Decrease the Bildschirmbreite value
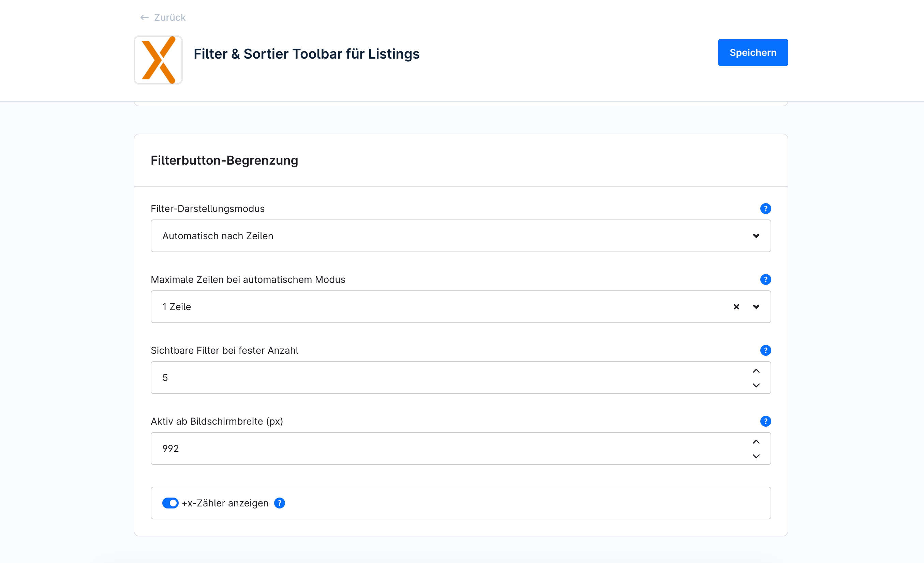 (x=756, y=456)
